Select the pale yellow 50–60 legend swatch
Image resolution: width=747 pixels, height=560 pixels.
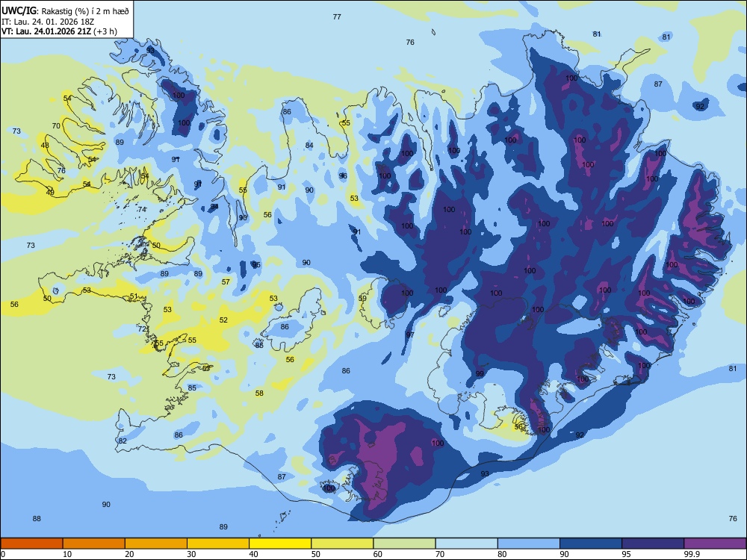342,544
